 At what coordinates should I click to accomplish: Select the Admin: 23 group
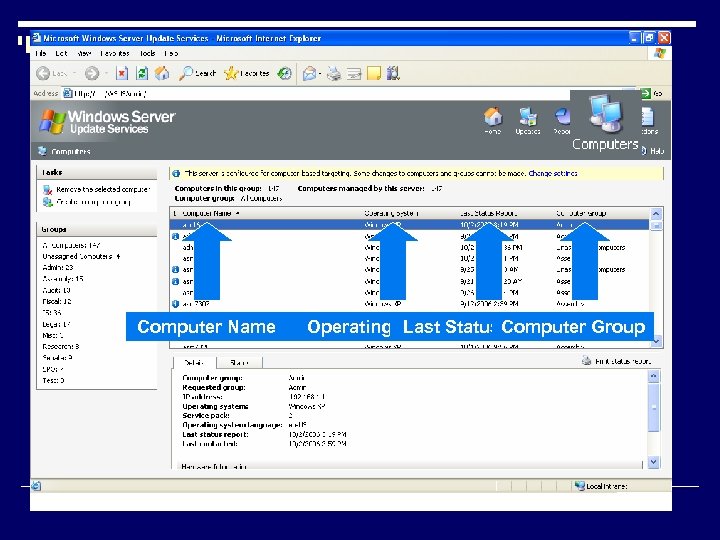point(57,267)
